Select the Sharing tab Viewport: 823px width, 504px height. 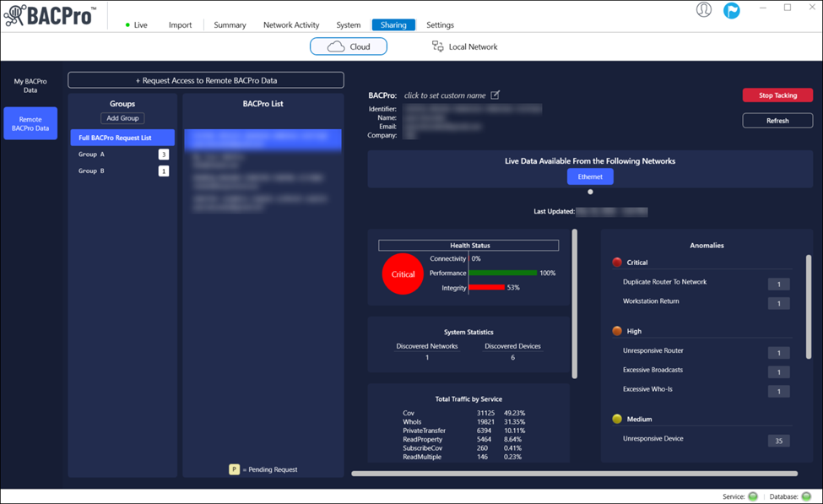pos(393,24)
